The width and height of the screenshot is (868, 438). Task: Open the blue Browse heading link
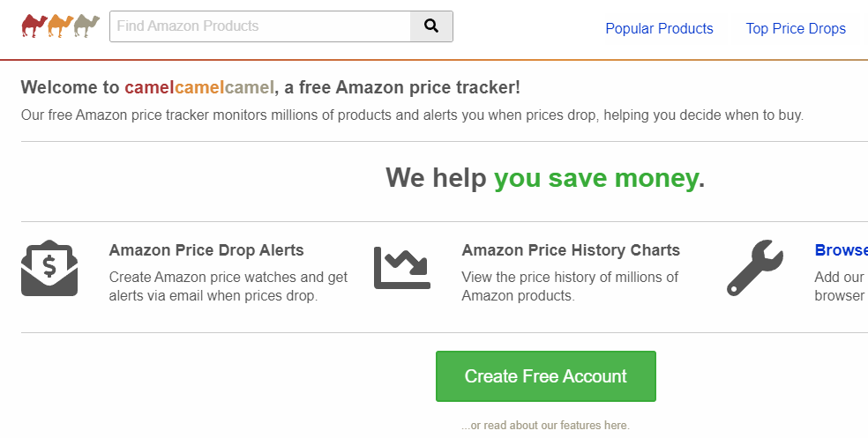[x=842, y=250]
